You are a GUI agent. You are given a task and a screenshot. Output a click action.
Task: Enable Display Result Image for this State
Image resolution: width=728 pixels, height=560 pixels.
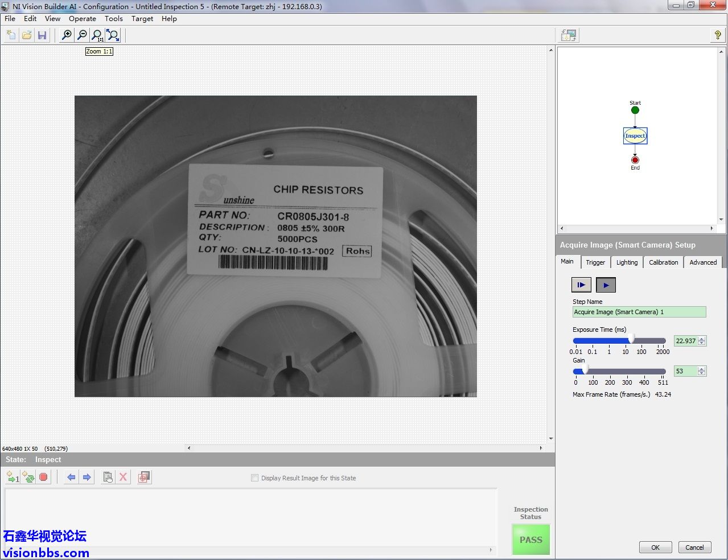(x=254, y=478)
